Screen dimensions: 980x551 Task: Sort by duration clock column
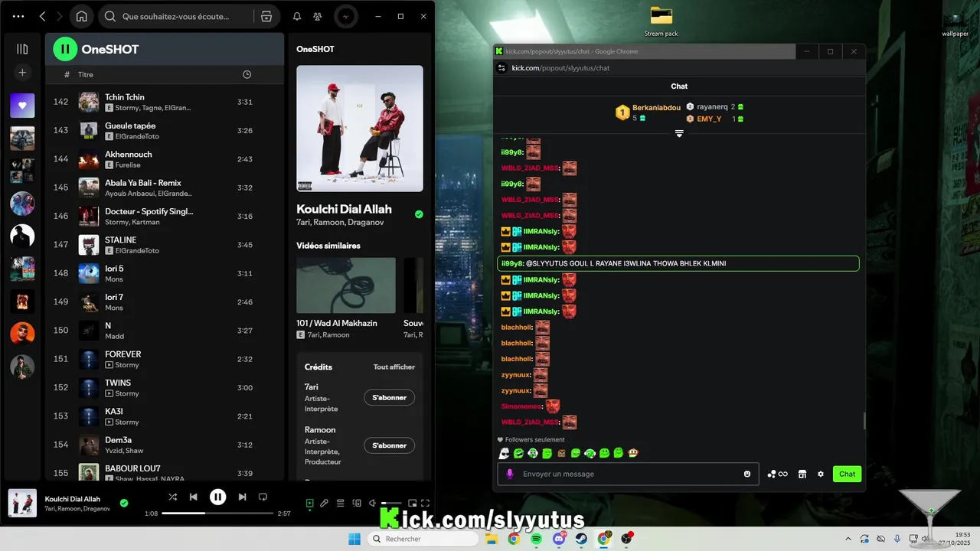tap(247, 74)
